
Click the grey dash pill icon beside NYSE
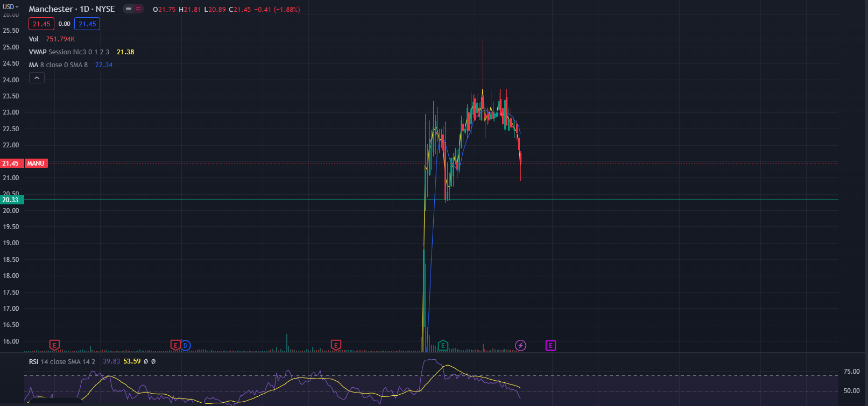tap(129, 9)
